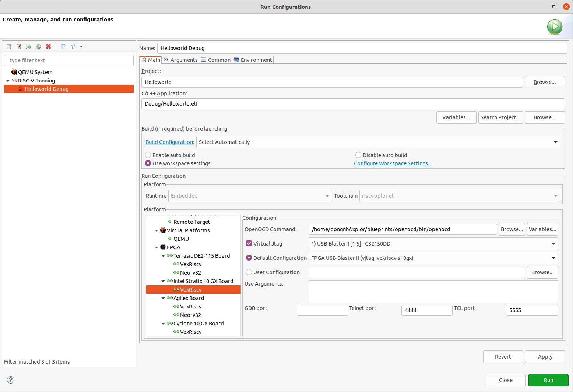Screen dimensions: 573x392
Task: Select VexRiscv under Agilex Board
Action: coord(191,306)
